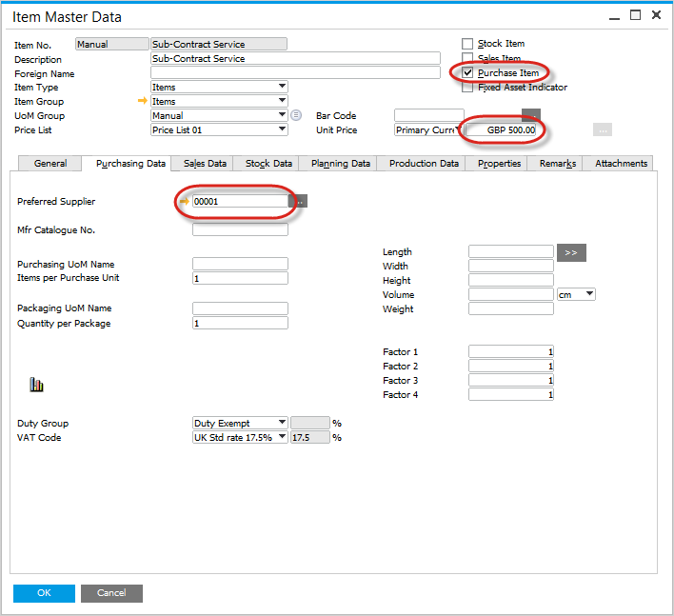Click the double-arrow button beside Length
The height and width of the screenshot is (616, 674).
pyautogui.click(x=571, y=252)
